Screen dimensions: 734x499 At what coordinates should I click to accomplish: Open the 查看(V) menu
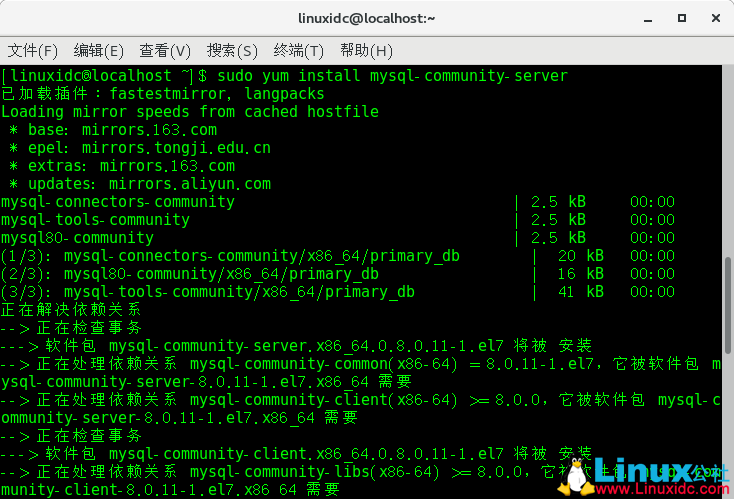[x=165, y=51]
